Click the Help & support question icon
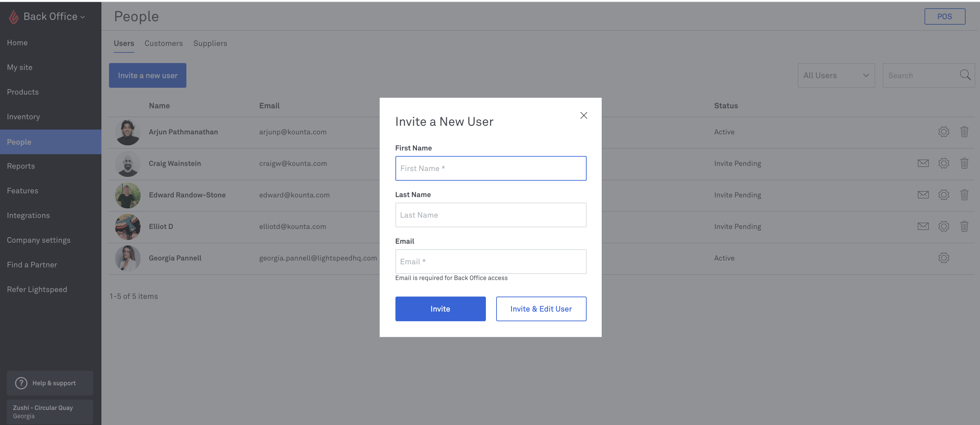Viewport: 980px width, 425px height. point(21,383)
